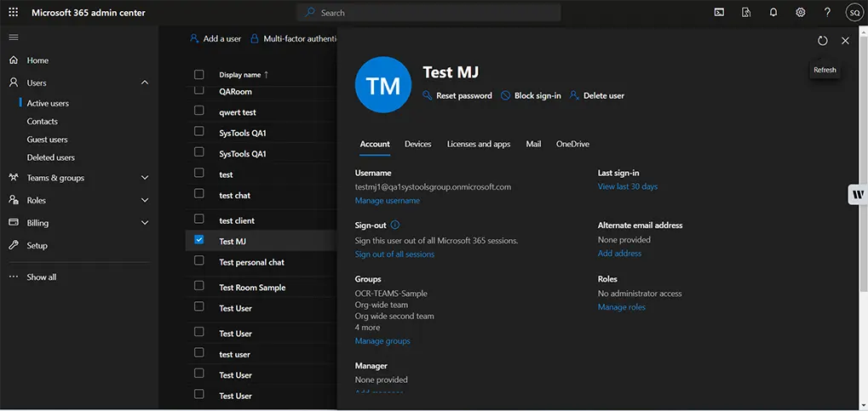The width and height of the screenshot is (868, 411).
Task: Click the Microsoft 365 admin center title
Action: (x=89, y=12)
